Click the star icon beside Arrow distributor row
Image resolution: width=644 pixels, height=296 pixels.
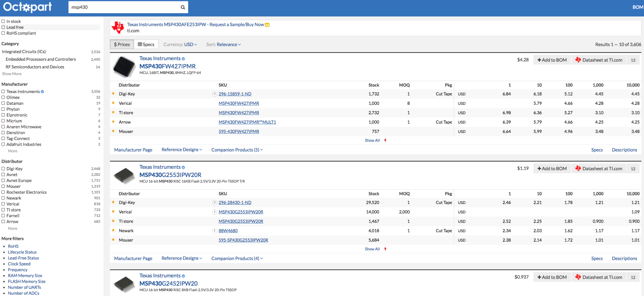point(113,122)
